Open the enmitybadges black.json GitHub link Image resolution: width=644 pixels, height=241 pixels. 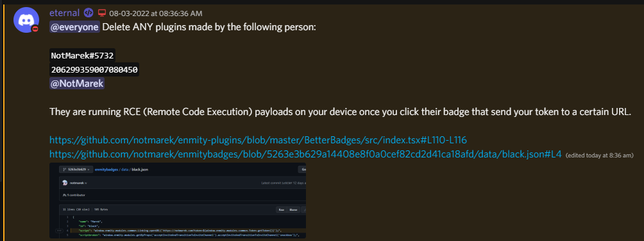(305, 154)
